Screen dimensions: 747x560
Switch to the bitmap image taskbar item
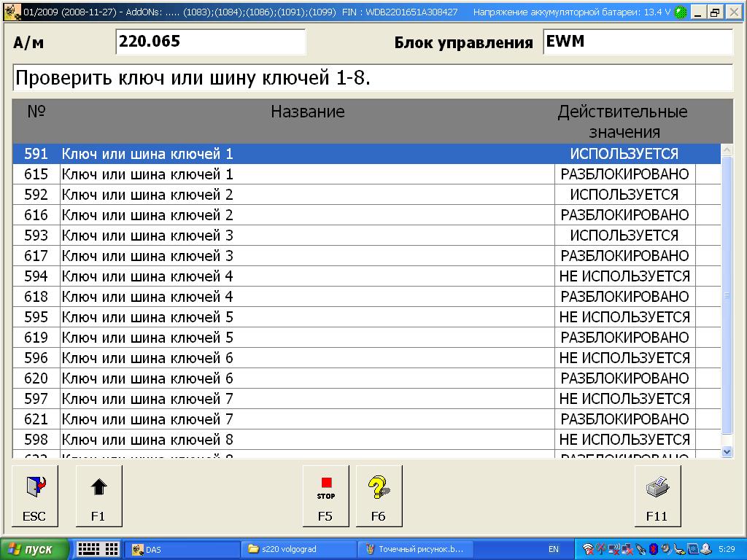point(416,549)
